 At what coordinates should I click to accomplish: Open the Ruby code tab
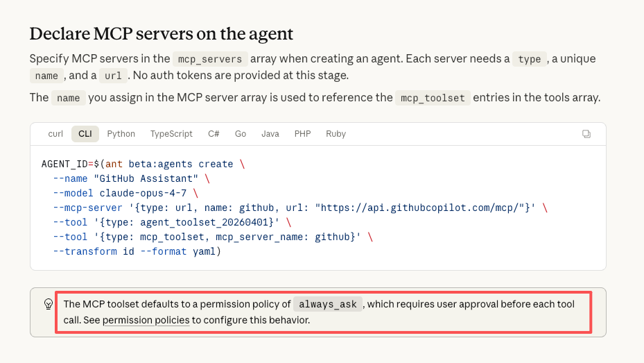(336, 134)
